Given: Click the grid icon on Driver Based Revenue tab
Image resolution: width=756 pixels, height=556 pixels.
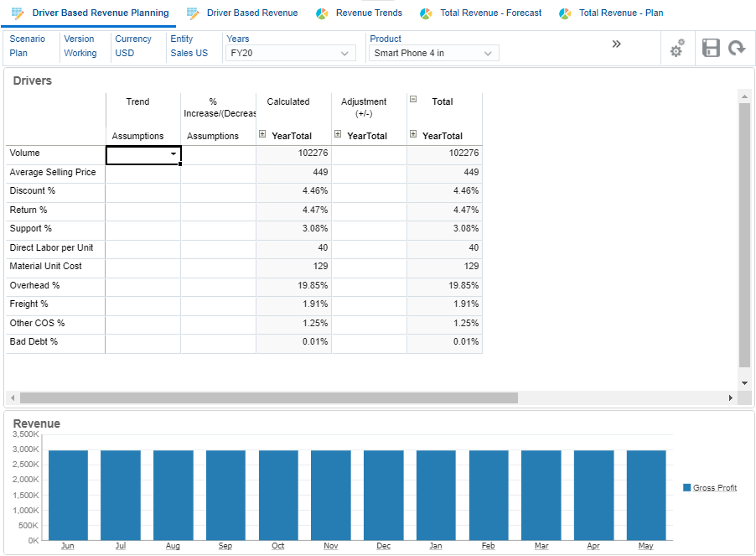Looking at the screenshot, I should click(x=192, y=13).
